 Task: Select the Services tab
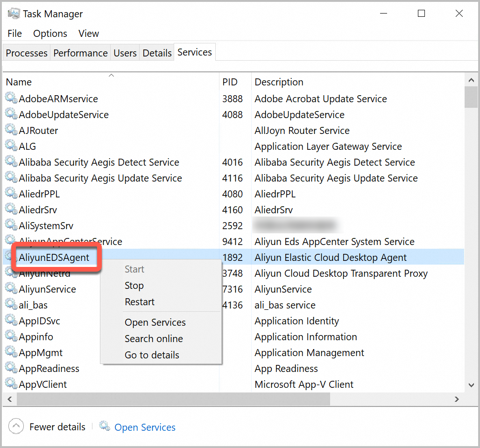click(x=195, y=52)
